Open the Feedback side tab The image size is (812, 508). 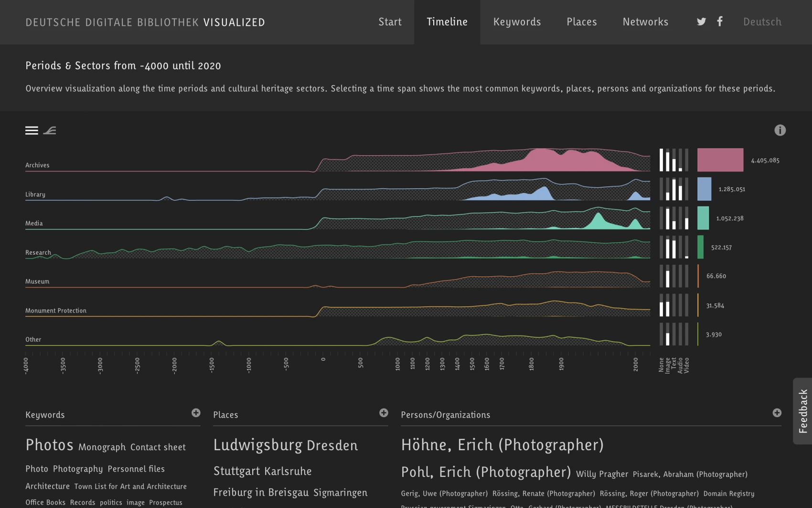click(x=803, y=411)
